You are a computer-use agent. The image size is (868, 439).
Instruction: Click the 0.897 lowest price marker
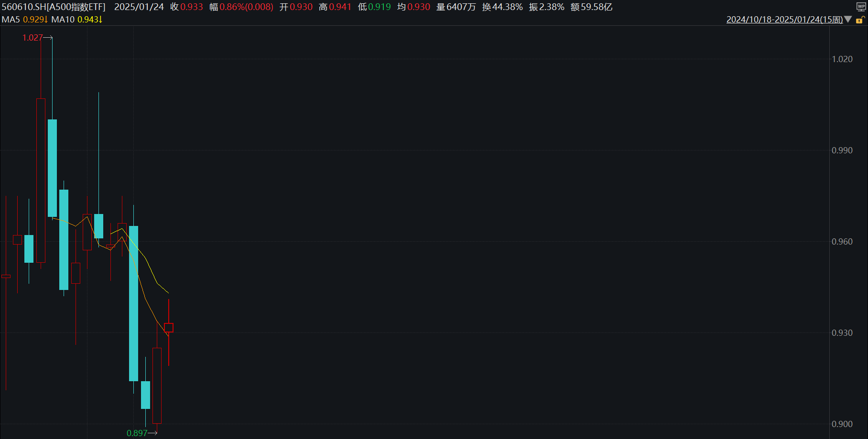tap(137, 433)
